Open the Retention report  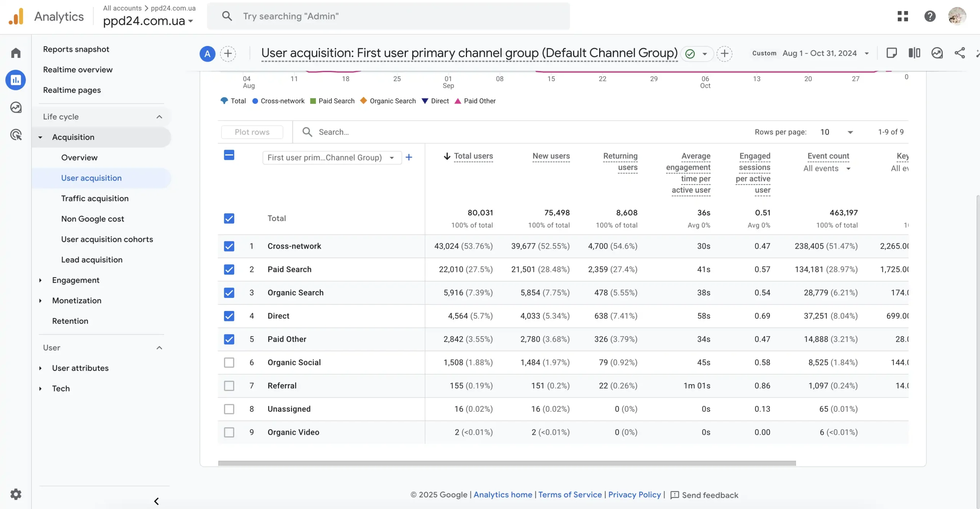tap(70, 321)
